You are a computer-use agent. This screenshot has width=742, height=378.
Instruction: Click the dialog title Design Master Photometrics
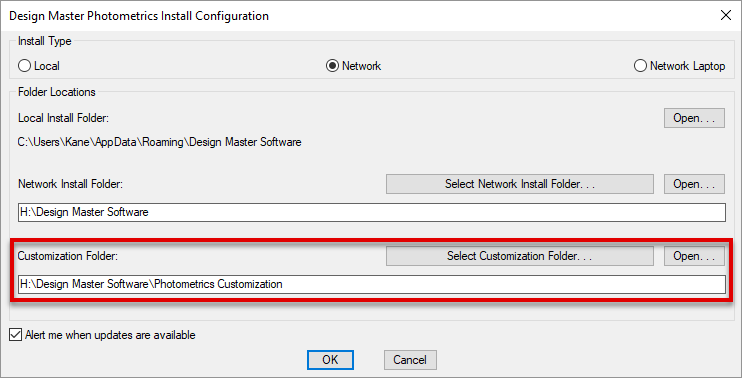[x=139, y=16]
